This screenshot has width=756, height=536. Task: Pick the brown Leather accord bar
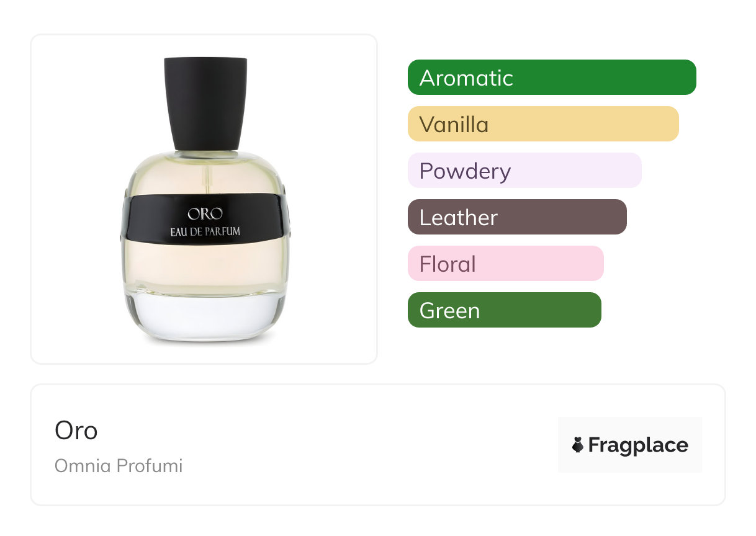517,217
